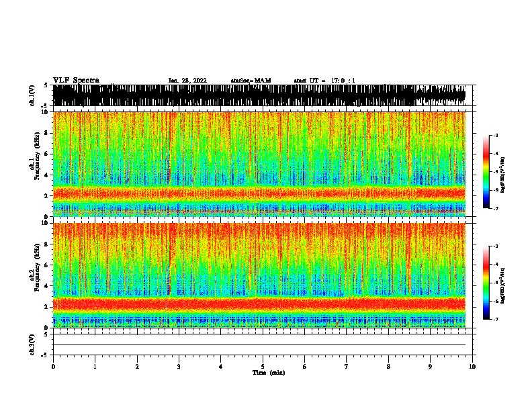The height and width of the screenshot is (411, 532).
Task: Click time axis tick label '1'
Action: click(95, 367)
